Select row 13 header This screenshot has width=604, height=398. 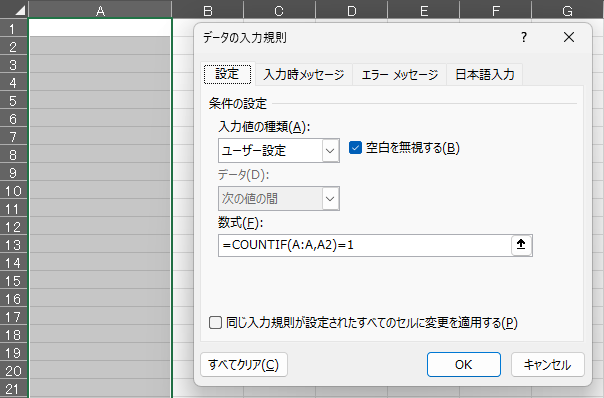(13, 244)
